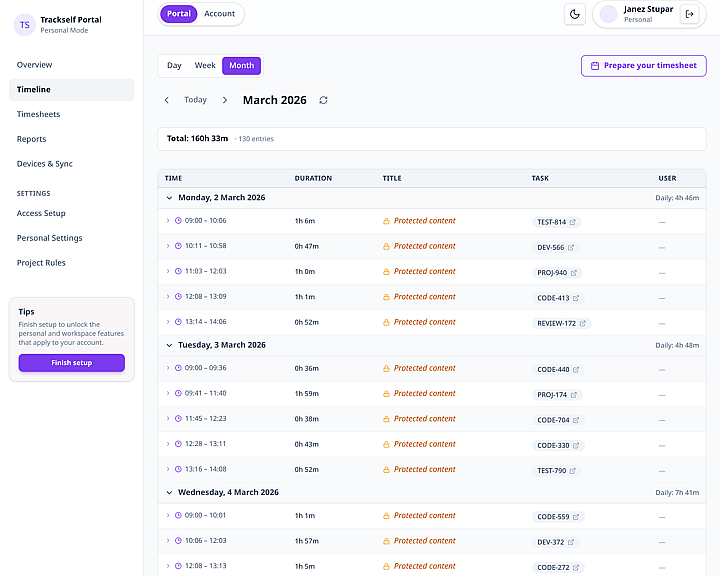Open external link icon for CODE-440
This screenshot has height=576, width=720.
[x=576, y=370]
